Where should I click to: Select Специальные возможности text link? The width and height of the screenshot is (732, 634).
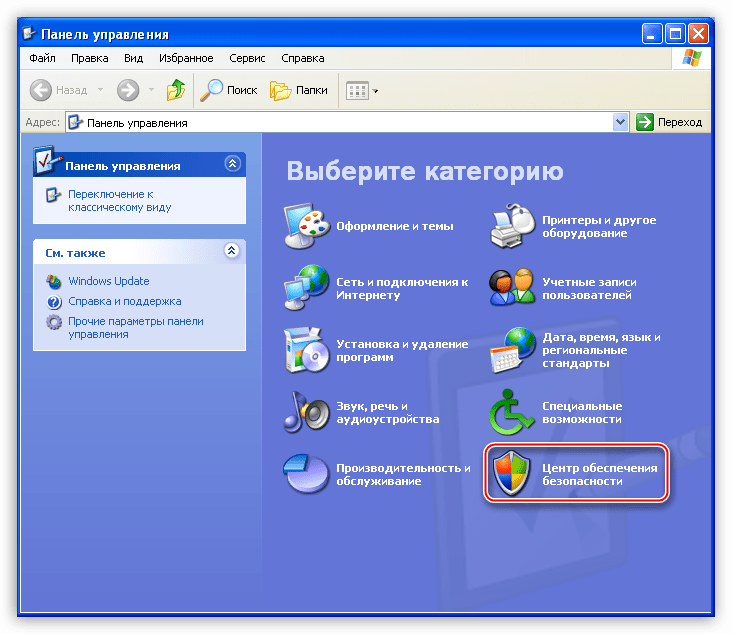(x=582, y=413)
